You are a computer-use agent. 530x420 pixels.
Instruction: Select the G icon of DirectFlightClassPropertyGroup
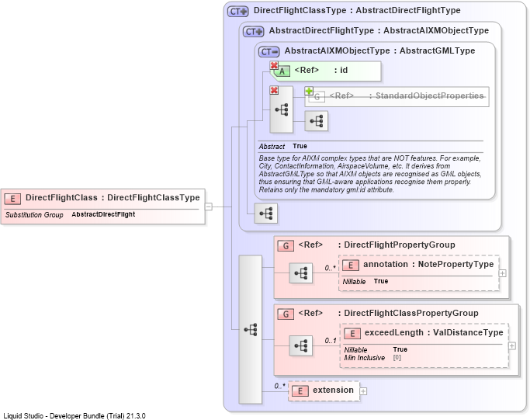(286, 314)
